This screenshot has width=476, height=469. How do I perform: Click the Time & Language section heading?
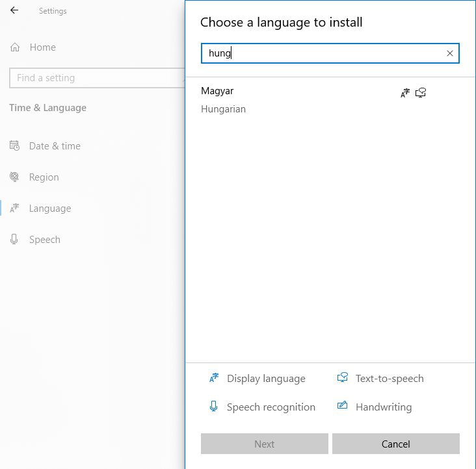point(47,108)
